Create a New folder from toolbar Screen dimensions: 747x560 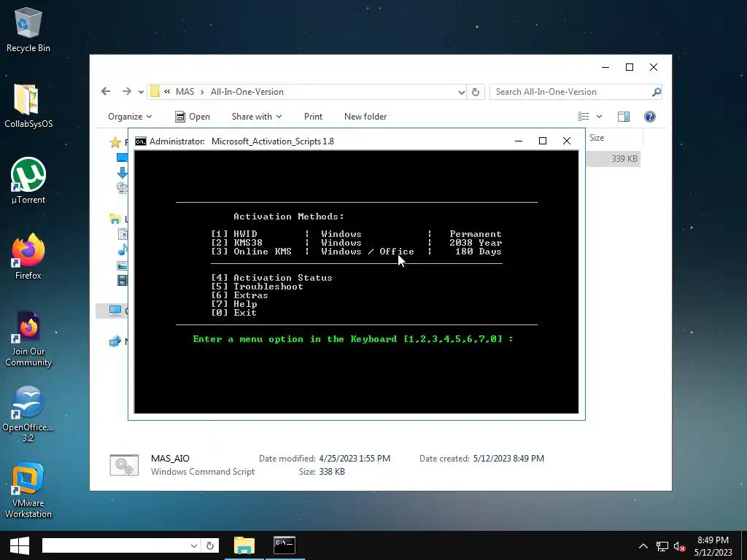(365, 117)
